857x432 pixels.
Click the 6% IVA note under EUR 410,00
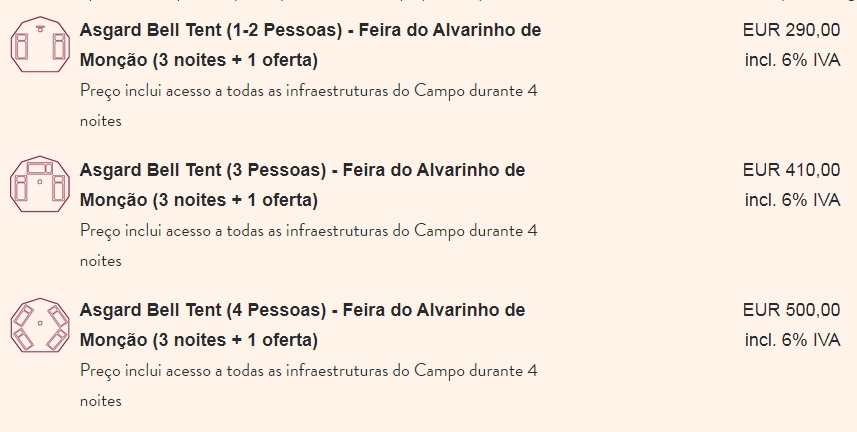(x=793, y=200)
